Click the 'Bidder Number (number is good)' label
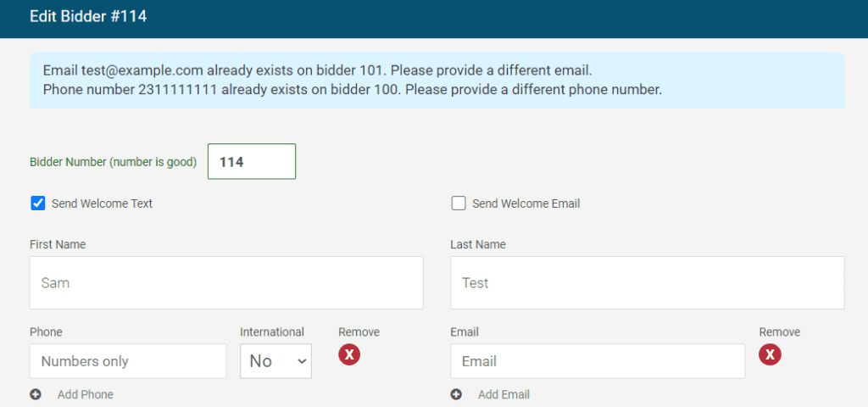 113,162
